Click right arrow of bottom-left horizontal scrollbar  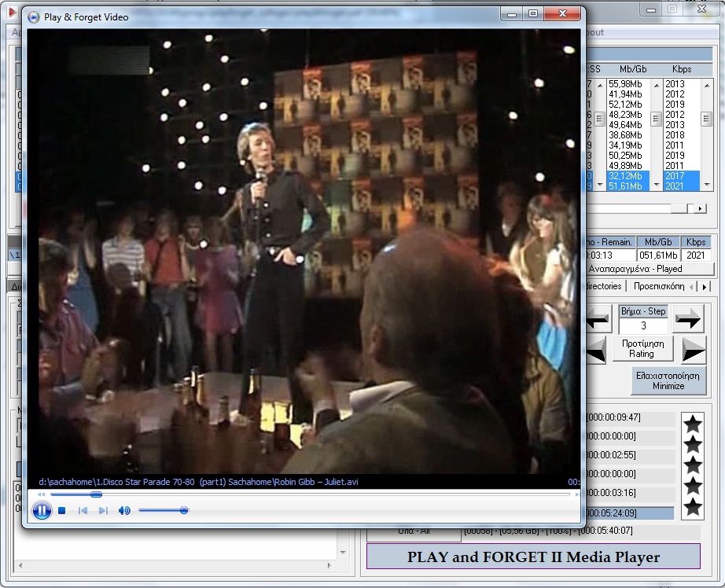pyautogui.click(x=329, y=565)
